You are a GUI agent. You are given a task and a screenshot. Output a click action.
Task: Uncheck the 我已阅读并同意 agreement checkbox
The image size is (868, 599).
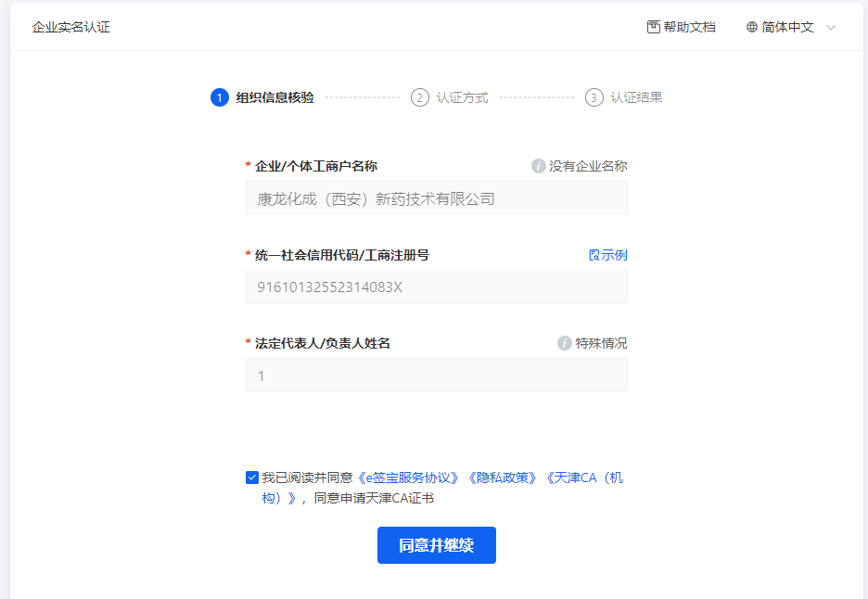pyautogui.click(x=252, y=478)
